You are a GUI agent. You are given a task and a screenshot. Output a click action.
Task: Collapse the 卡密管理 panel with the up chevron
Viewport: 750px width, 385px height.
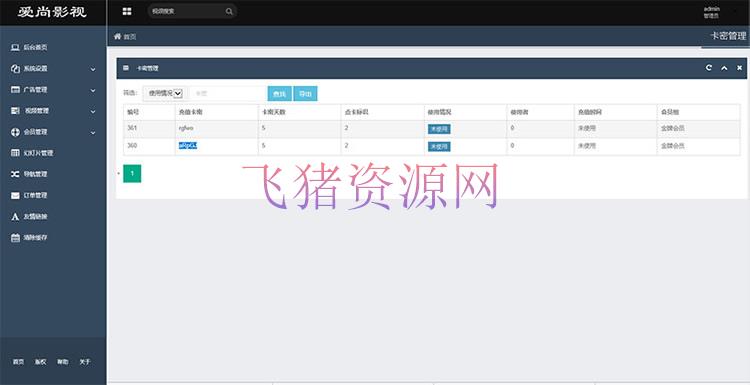pyautogui.click(x=724, y=68)
